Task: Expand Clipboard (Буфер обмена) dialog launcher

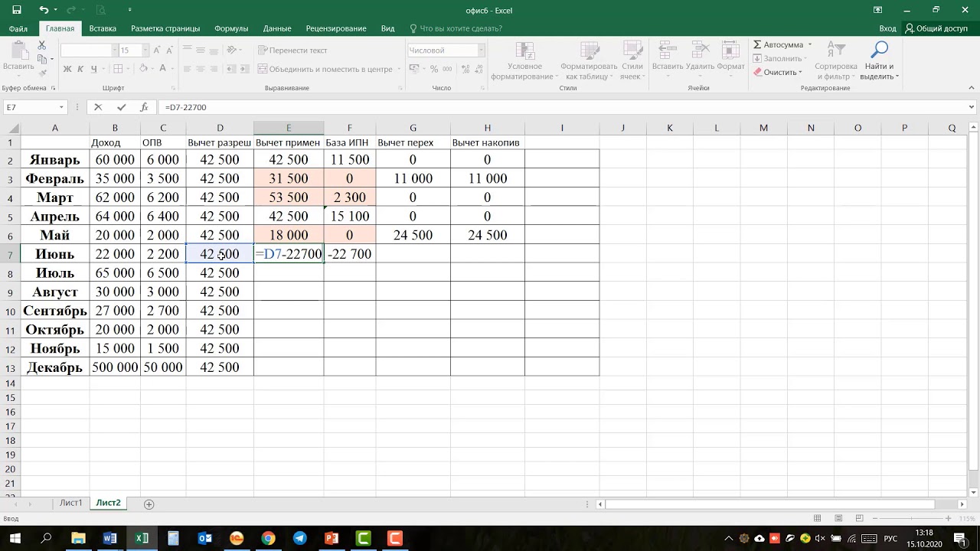Action: point(52,88)
